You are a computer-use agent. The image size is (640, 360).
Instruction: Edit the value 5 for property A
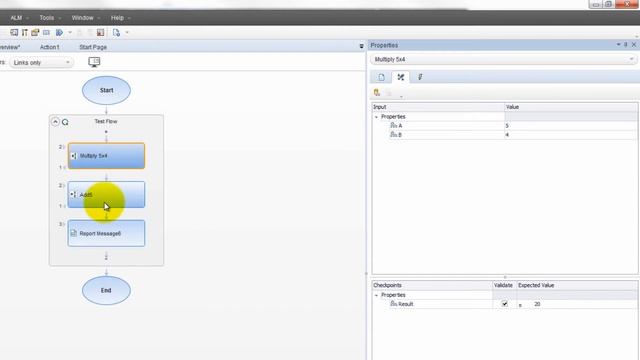571,126
